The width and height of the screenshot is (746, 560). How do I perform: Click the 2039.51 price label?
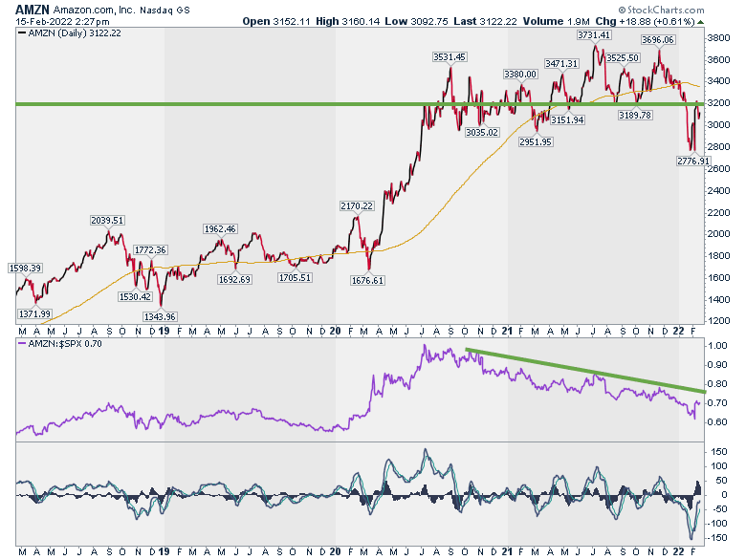click(107, 220)
